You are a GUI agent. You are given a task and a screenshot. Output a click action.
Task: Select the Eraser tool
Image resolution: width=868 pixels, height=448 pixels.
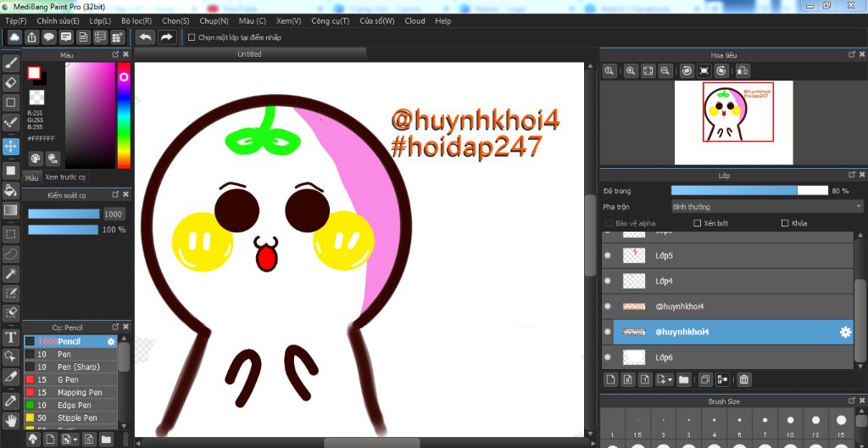pos(10,83)
